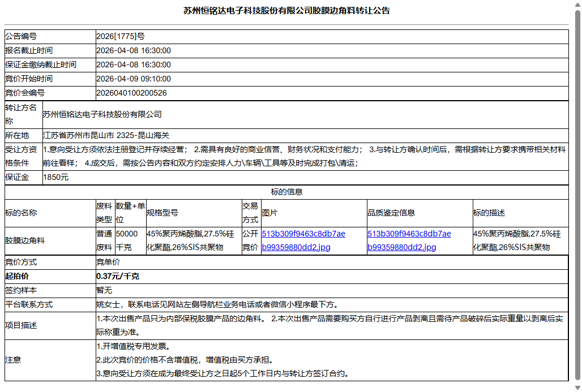Click the 项目描述 label cell
The width and height of the screenshot is (582, 392).
50,326
